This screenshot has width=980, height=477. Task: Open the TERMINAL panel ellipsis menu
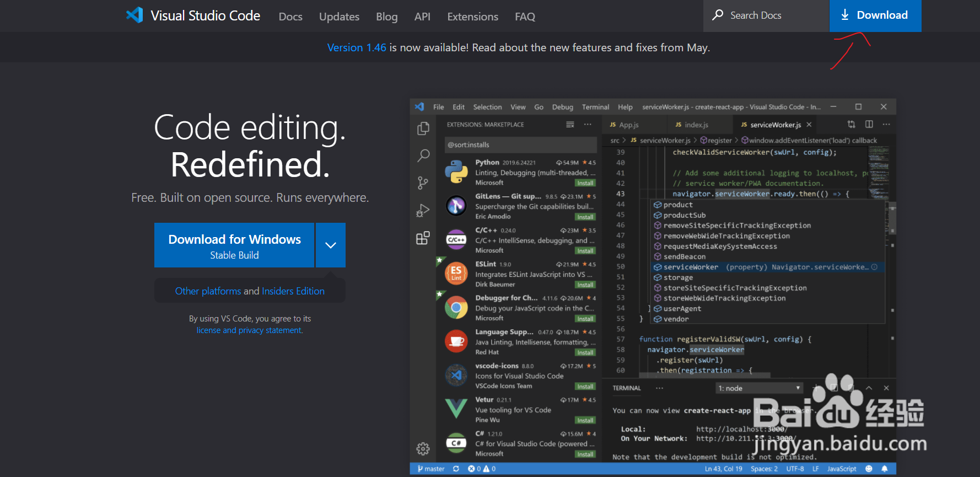pos(659,388)
